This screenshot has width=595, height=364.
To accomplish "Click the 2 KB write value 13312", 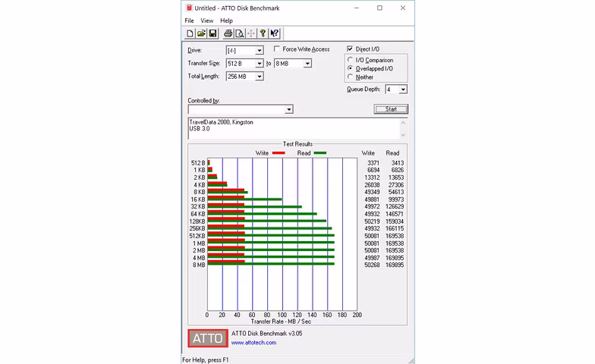I will point(372,177).
